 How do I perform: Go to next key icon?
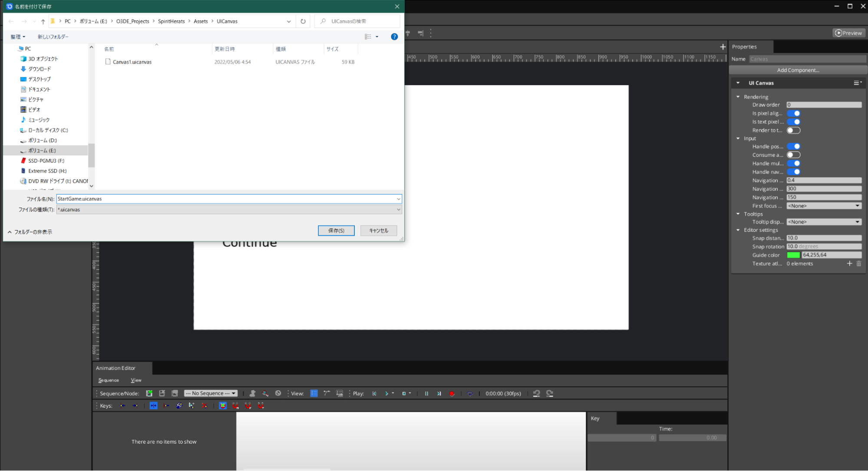click(x=135, y=405)
